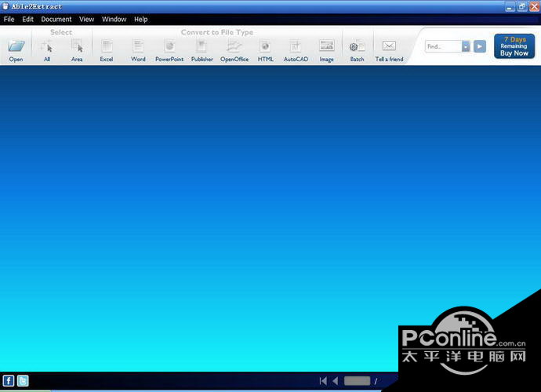Open the Document menu
Viewport: 541px width, 392px height.
point(56,19)
